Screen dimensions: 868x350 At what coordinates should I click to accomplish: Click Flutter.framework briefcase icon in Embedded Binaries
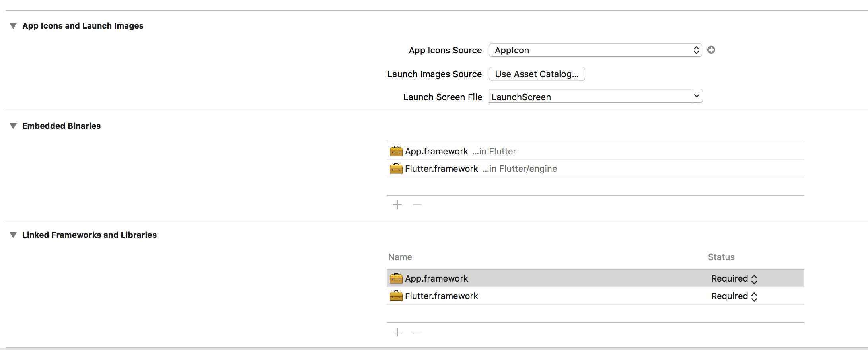click(396, 169)
